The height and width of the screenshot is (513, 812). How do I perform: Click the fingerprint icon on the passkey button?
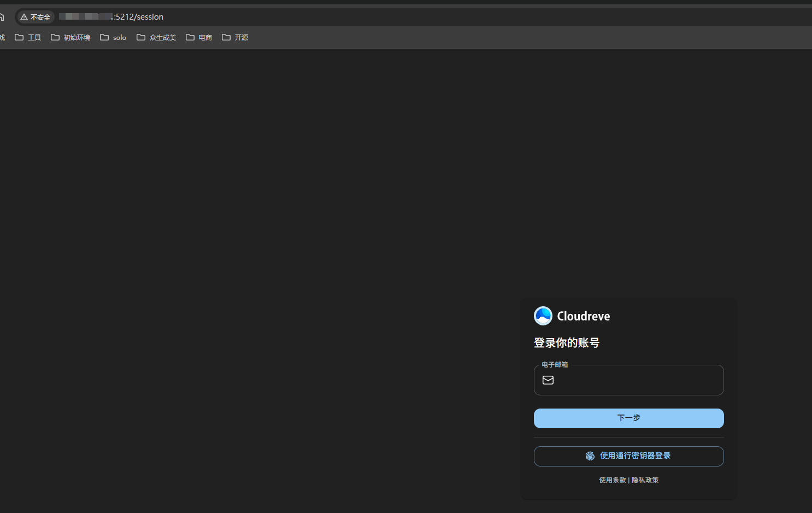point(590,456)
